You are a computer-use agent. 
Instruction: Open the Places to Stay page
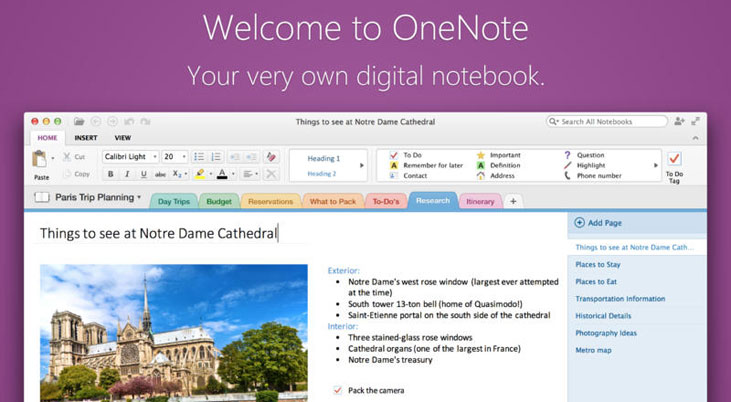(x=599, y=264)
